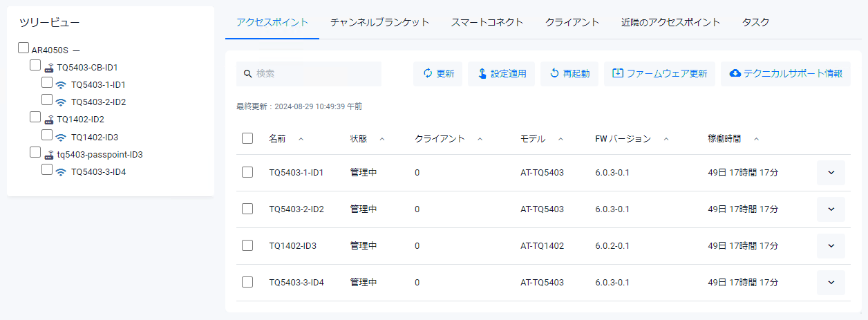Click the cloud icon for テクニカルサポート情報
This screenshot has height=320, width=868.
click(735, 74)
